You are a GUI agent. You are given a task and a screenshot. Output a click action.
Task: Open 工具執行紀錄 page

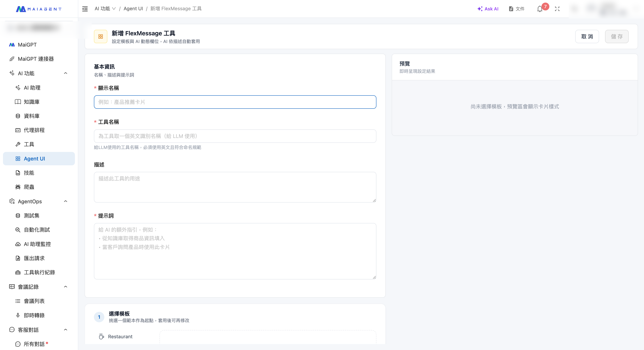(39, 272)
